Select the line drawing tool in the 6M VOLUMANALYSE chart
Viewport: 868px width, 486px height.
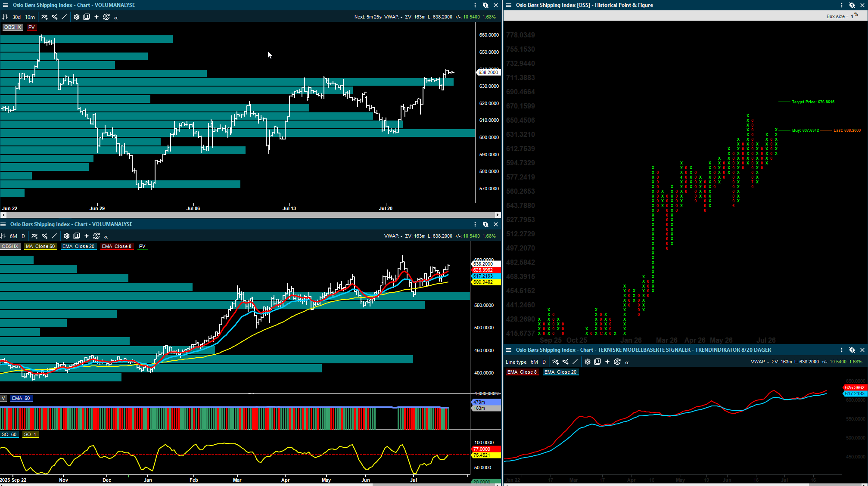54,236
